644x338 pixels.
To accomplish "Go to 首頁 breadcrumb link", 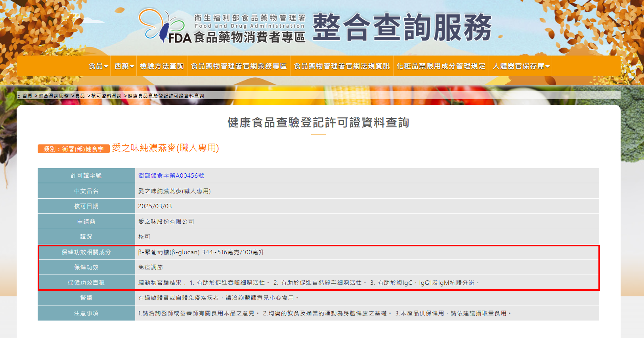I will pos(27,96).
